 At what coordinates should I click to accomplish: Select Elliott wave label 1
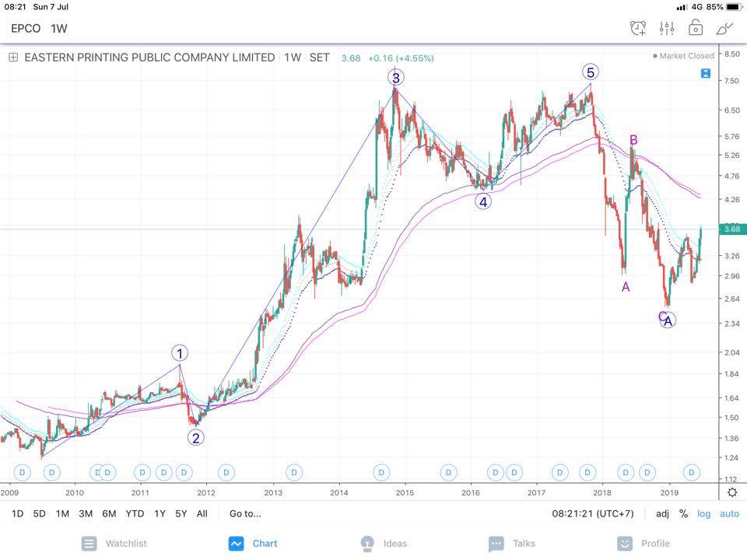180,353
